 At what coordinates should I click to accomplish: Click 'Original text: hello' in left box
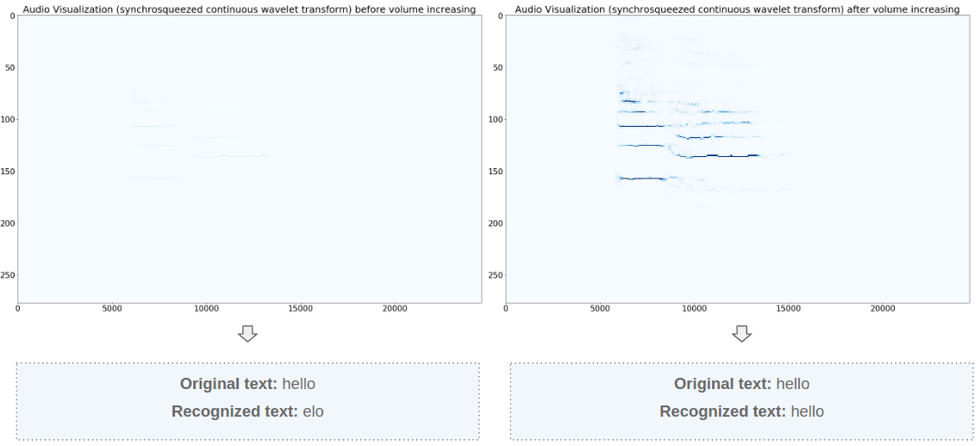point(247,384)
